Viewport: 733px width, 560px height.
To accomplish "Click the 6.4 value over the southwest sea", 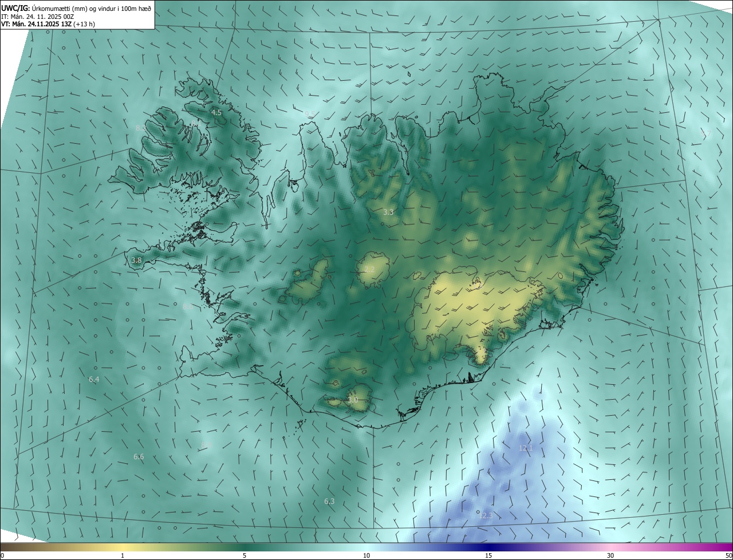I will pos(94,380).
